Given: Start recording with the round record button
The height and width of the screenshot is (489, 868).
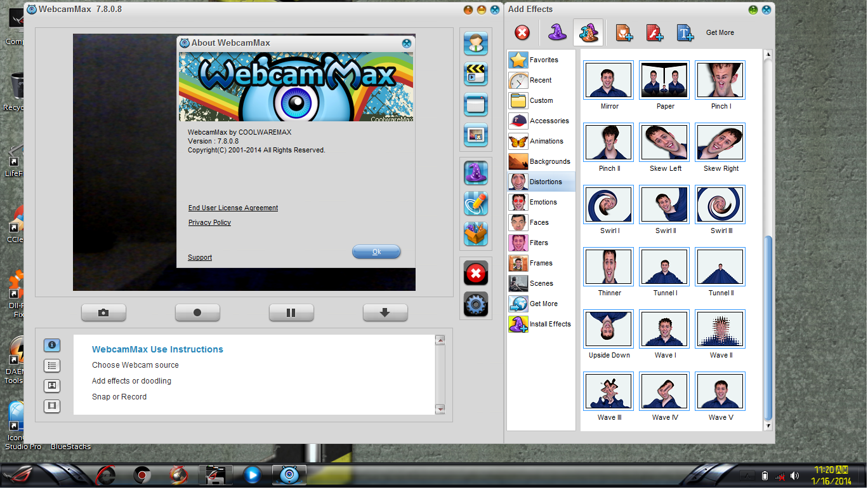Looking at the screenshot, I should coord(197,312).
